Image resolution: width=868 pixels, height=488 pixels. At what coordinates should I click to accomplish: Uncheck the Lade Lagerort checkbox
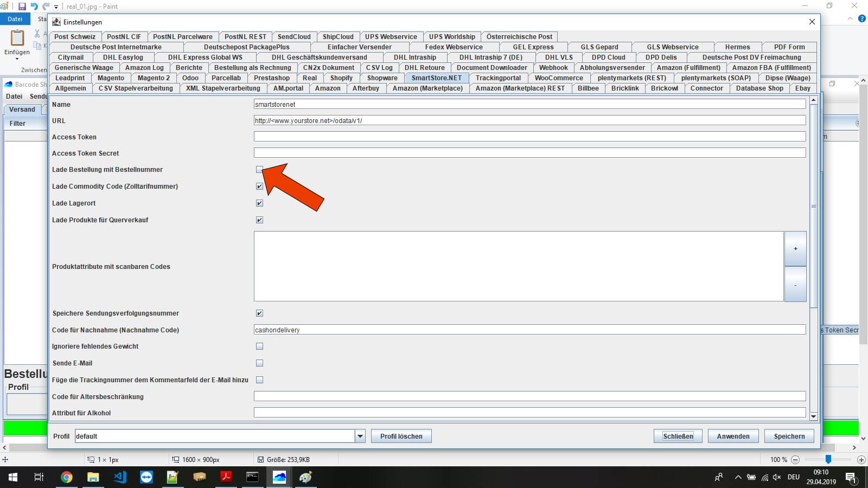tap(259, 203)
